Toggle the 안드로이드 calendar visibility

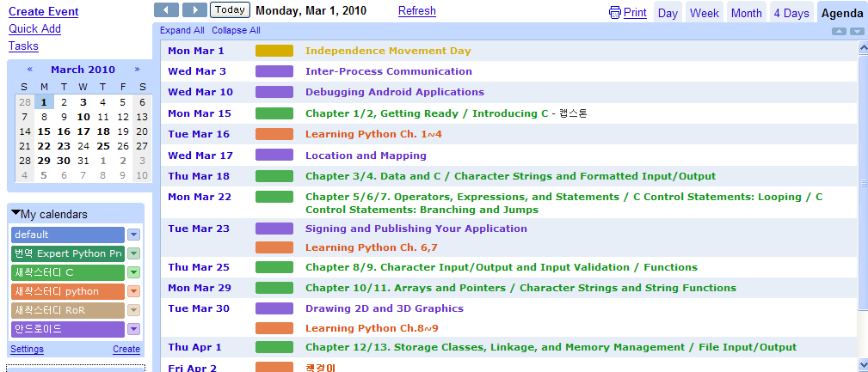(x=68, y=329)
